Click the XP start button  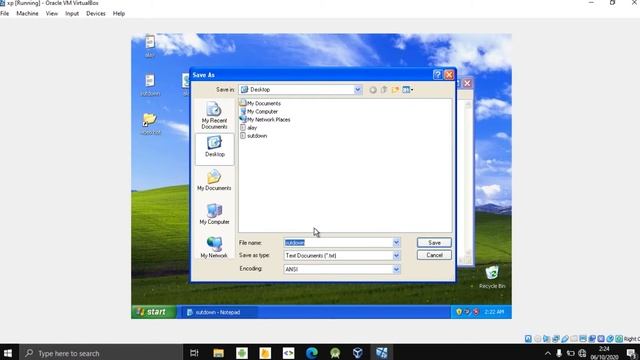pyautogui.click(x=153, y=312)
